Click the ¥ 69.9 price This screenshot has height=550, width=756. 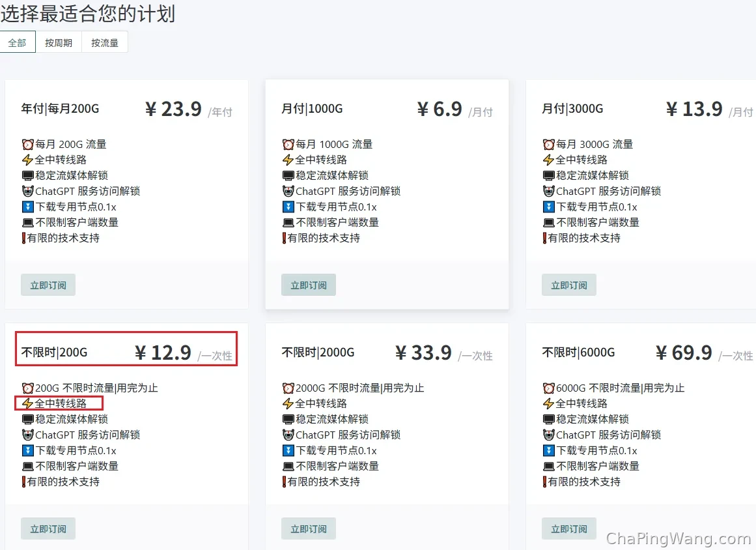point(684,353)
